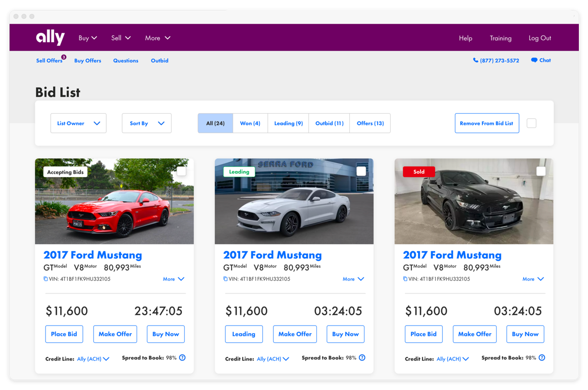Change Credit Line on the white Mustang card
The width and height of the screenshot is (588, 390).
pyautogui.click(x=273, y=359)
